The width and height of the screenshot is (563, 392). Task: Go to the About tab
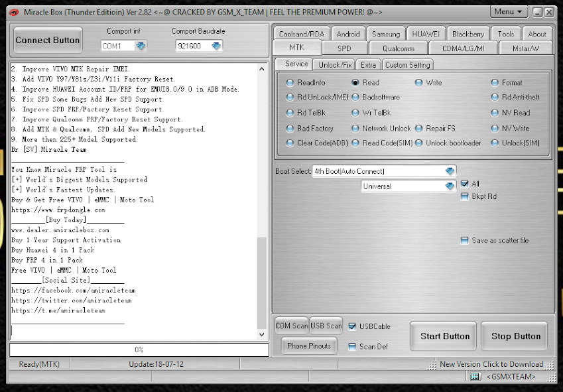pyautogui.click(x=536, y=34)
